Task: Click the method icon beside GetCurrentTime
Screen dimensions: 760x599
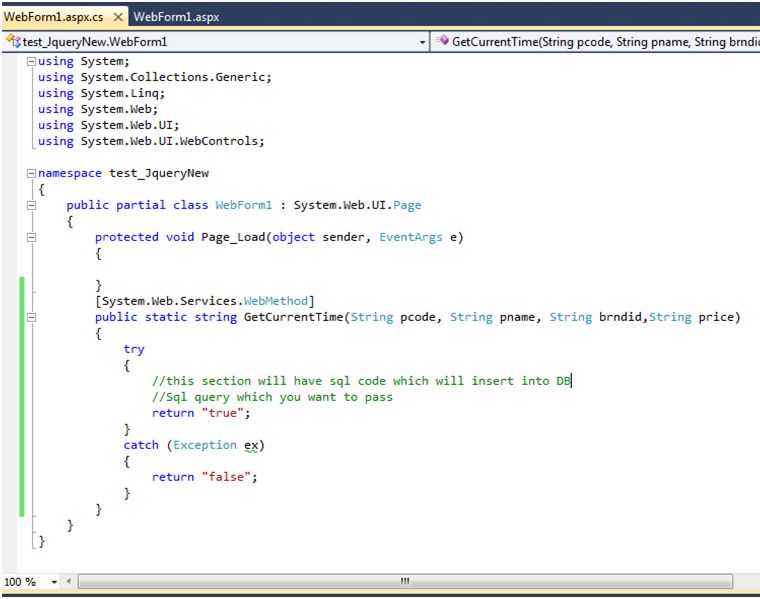Action: tap(443, 42)
